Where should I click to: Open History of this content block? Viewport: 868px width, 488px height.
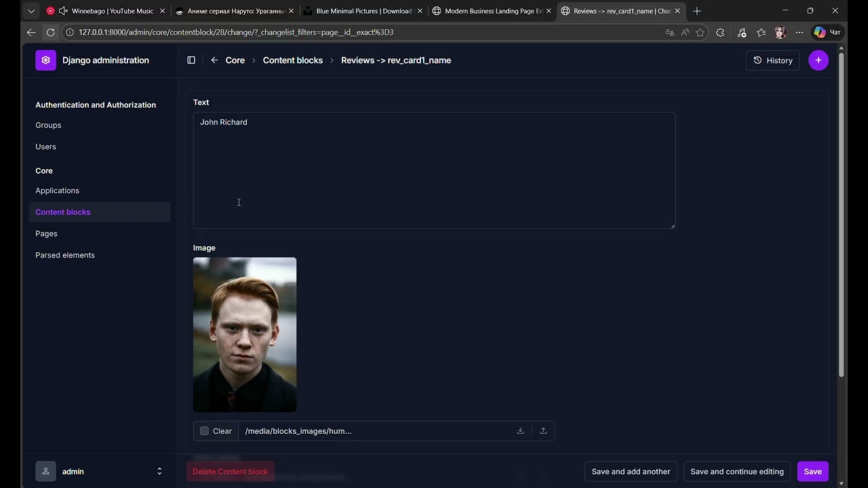click(773, 60)
